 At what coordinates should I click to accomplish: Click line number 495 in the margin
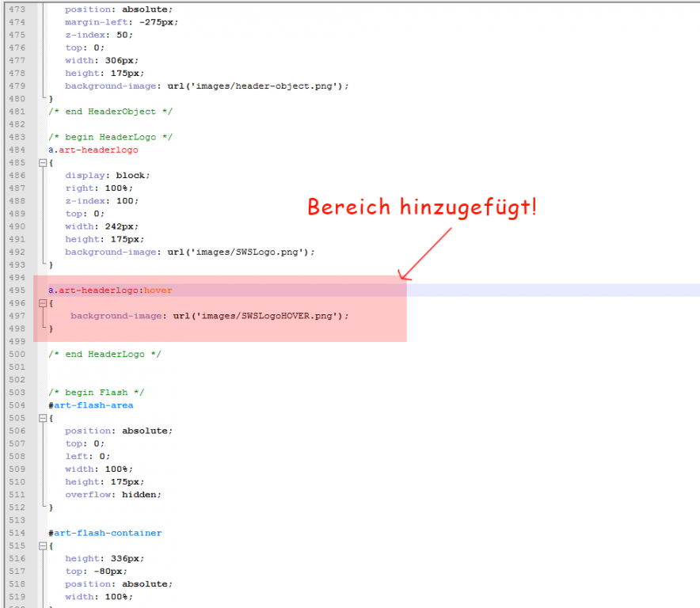tap(16, 290)
